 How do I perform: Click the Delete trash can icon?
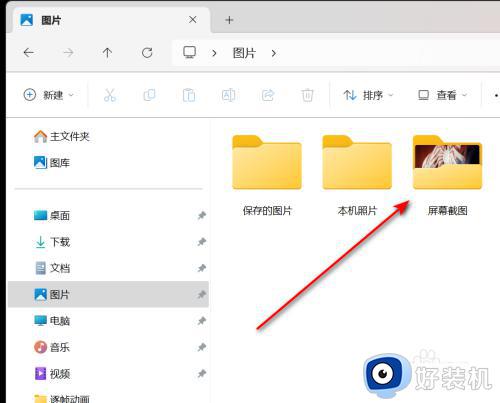point(307,95)
